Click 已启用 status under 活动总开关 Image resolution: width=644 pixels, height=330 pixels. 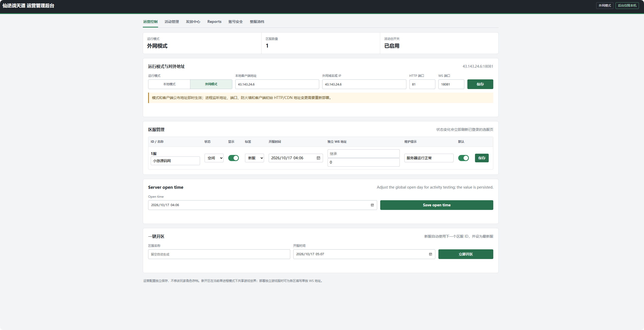(x=392, y=46)
